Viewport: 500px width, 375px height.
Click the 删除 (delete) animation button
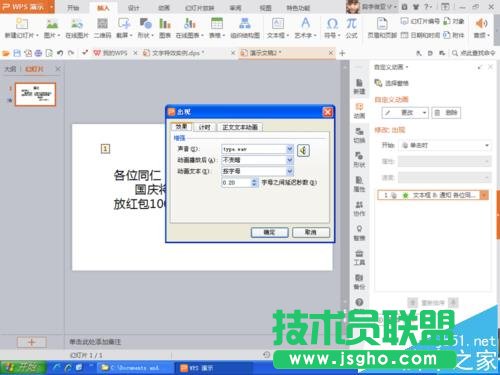[446, 113]
